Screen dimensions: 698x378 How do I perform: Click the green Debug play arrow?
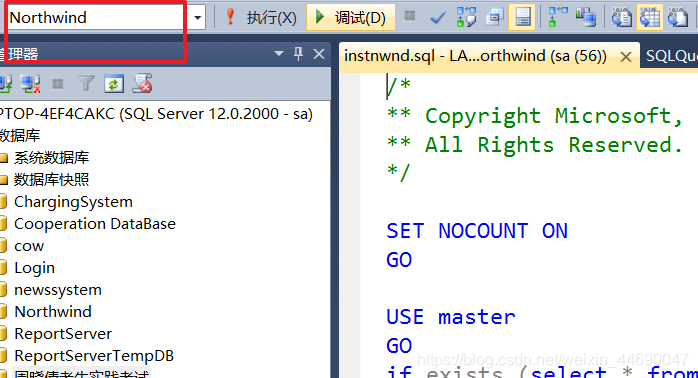(x=320, y=17)
